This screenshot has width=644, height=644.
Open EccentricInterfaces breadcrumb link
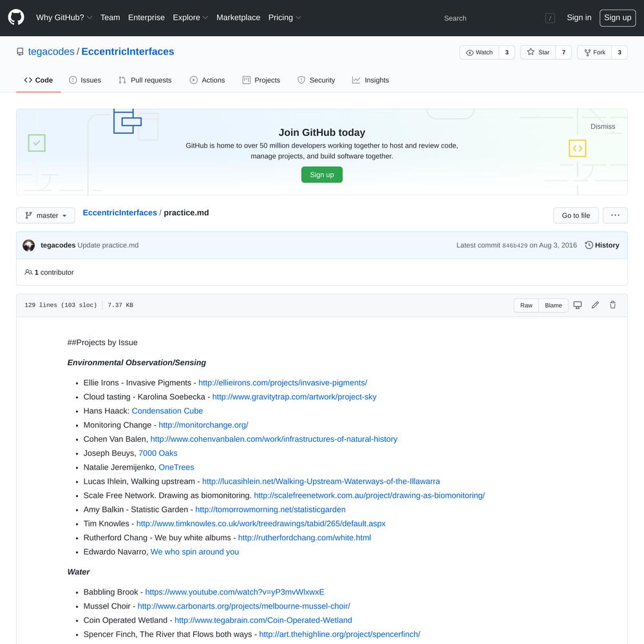tap(120, 213)
